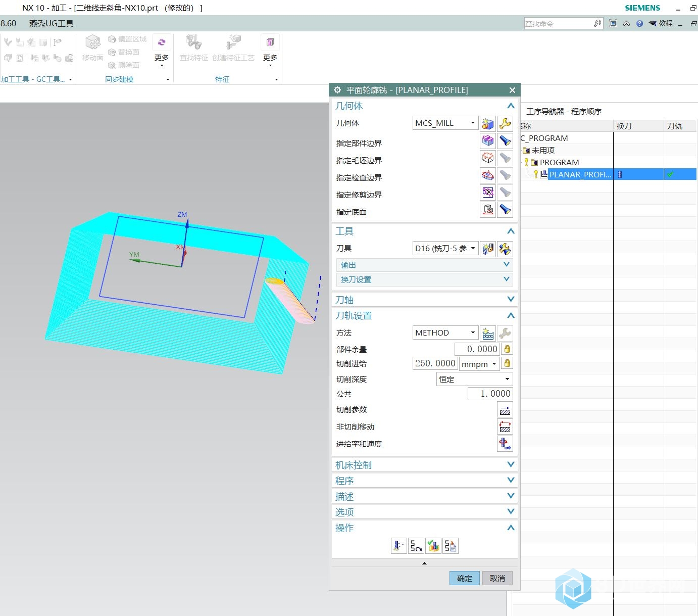Click the 切削进给 250.0000 field
Viewport: 698px width, 616px height.
pyautogui.click(x=435, y=363)
